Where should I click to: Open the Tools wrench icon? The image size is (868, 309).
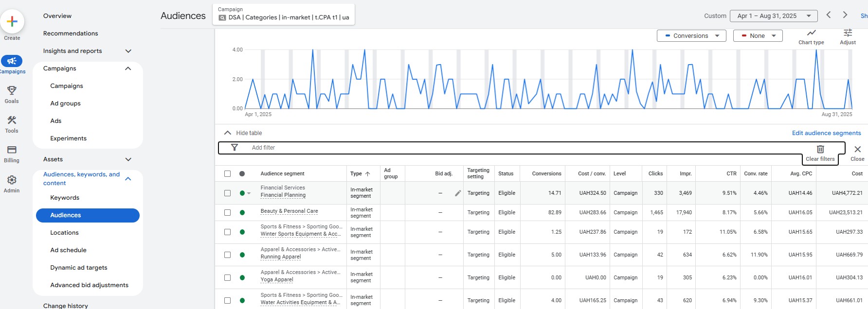tap(12, 120)
